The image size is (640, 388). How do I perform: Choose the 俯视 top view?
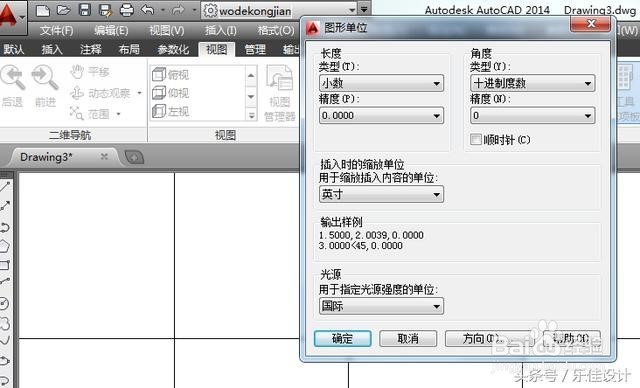click(x=170, y=75)
